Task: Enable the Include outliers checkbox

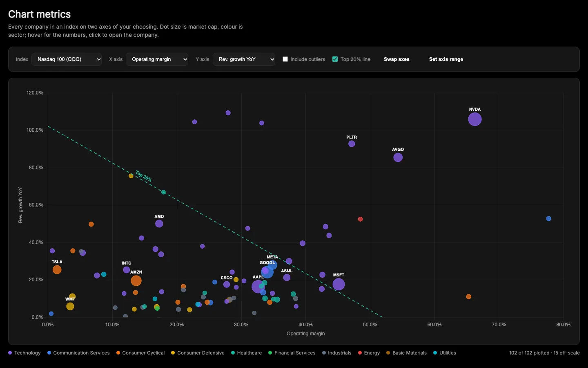Action: pyautogui.click(x=285, y=59)
